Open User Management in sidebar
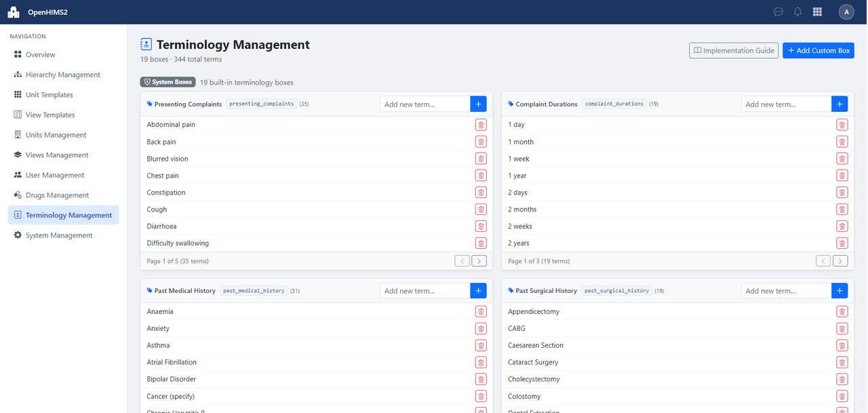868x413 pixels. click(64, 175)
